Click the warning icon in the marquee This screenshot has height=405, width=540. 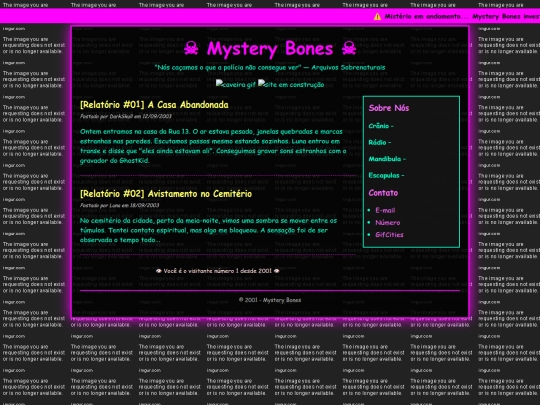[x=377, y=16]
